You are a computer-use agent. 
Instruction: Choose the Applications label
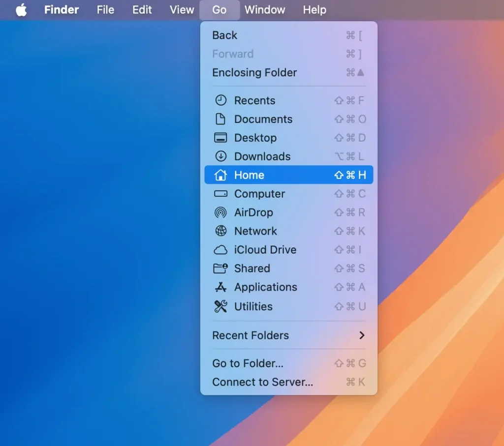tap(265, 287)
